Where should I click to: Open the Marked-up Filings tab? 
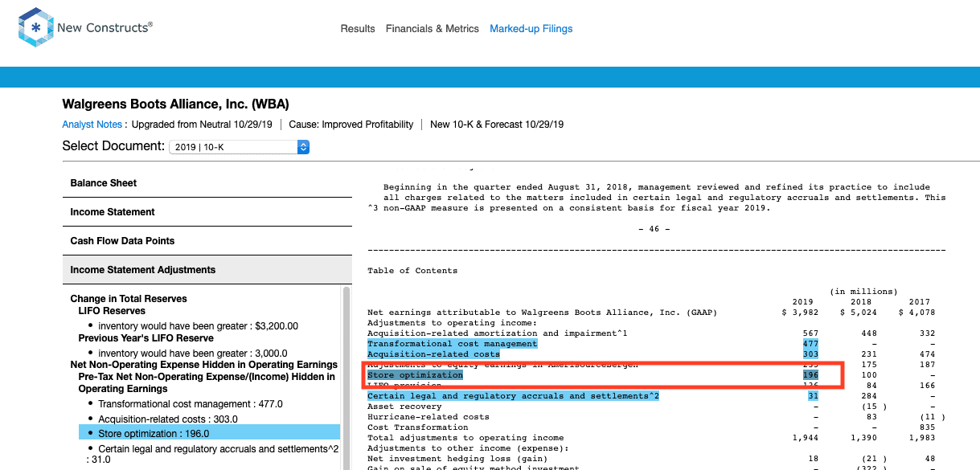531,29
